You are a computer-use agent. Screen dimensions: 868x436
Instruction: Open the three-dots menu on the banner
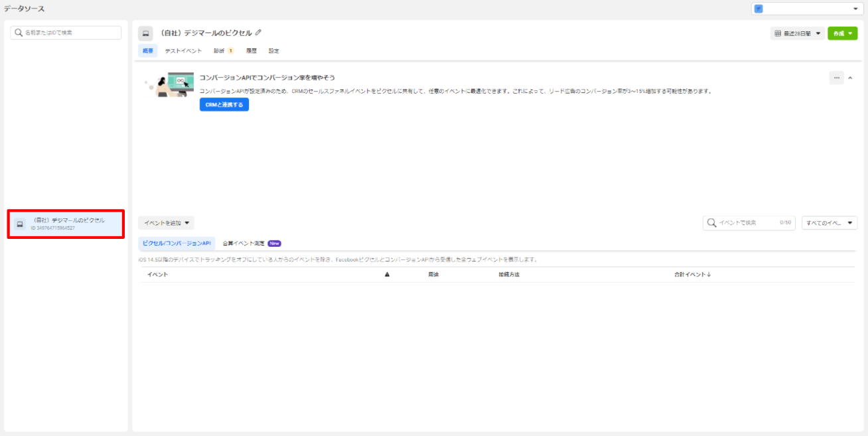point(836,78)
